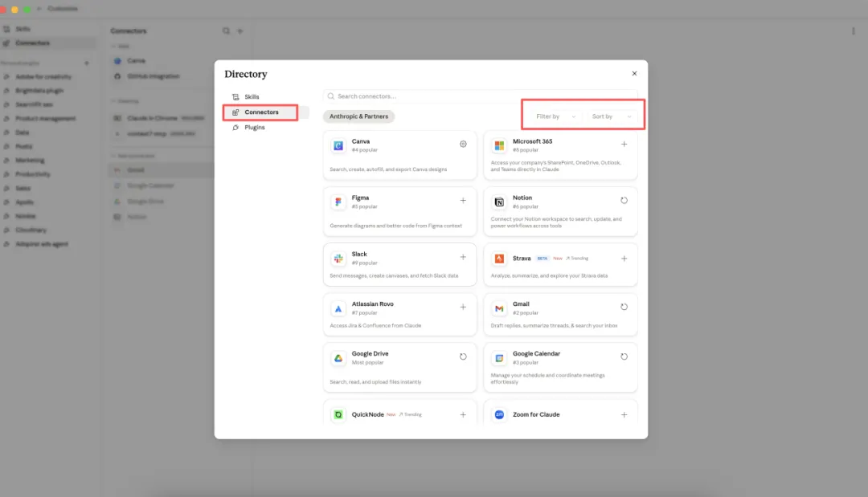Click the Strava logo
The height and width of the screenshot is (497, 868).
(499, 259)
